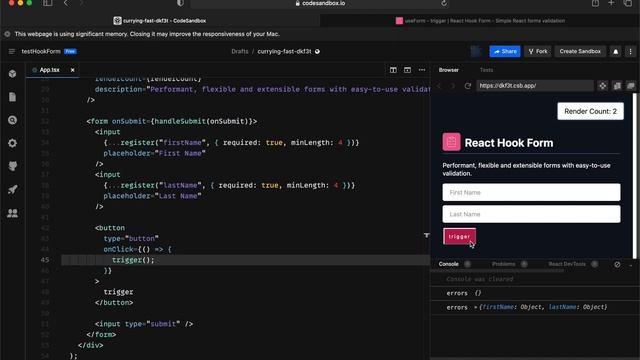Open the Problems tab

503,264
